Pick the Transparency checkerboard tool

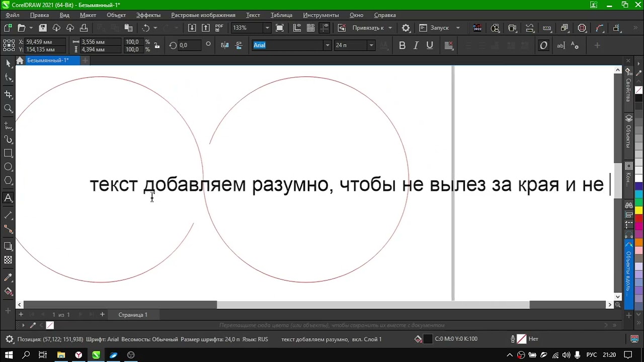coord(8,260)
